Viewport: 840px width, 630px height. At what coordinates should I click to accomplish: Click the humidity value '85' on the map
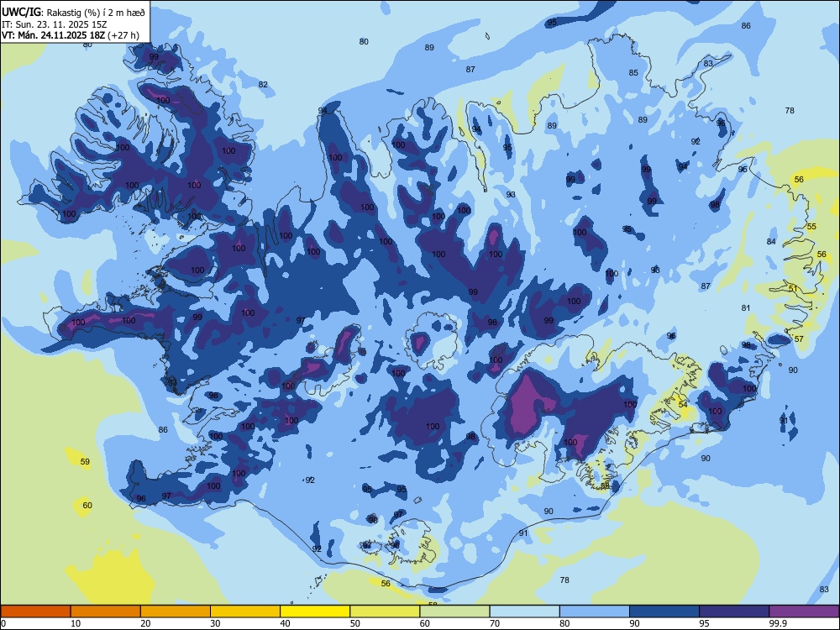pos(633,73)
